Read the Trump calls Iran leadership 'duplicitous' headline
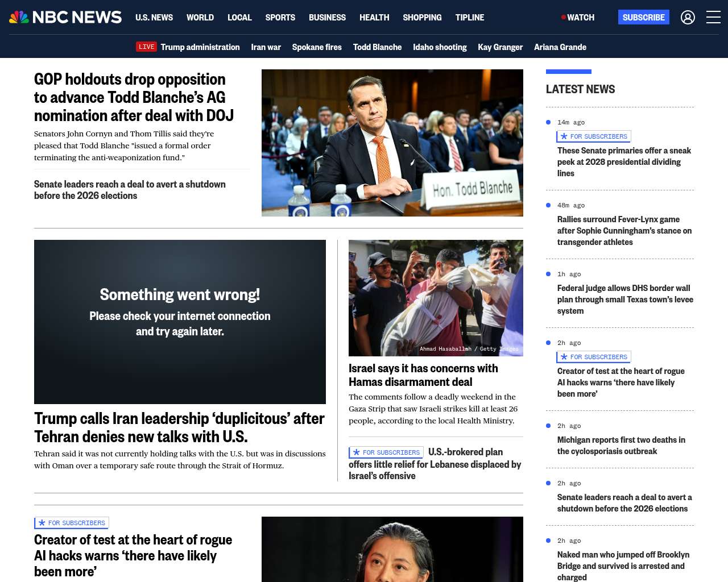The image size is (728, 582). [179, 427]
